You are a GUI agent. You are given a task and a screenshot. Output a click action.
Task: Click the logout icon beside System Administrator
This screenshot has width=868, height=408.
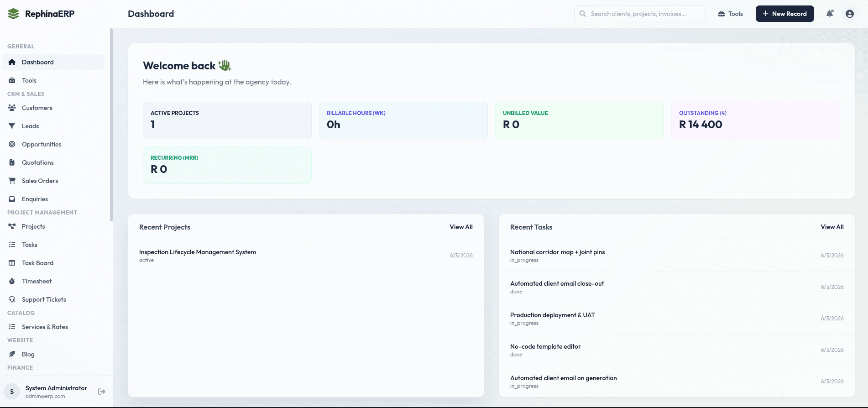click(x=102, y=392)
